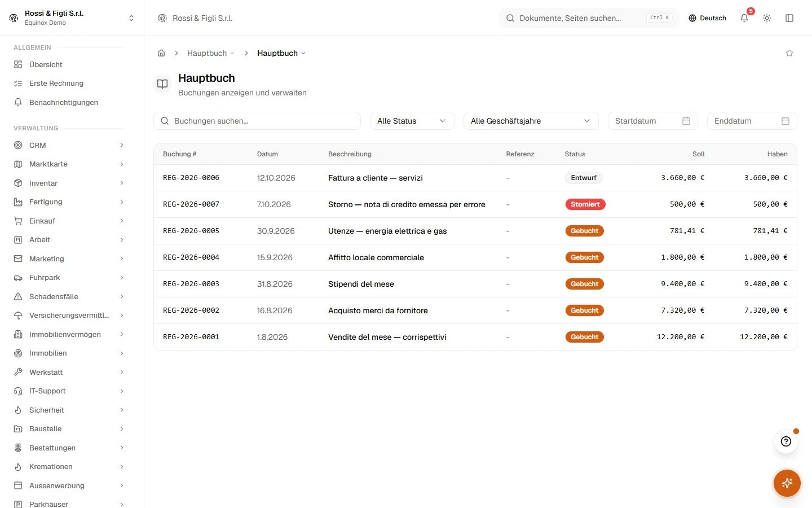Click the CRM target icon
Viewport: 812px width, 508px height.
tap(18, 145)
